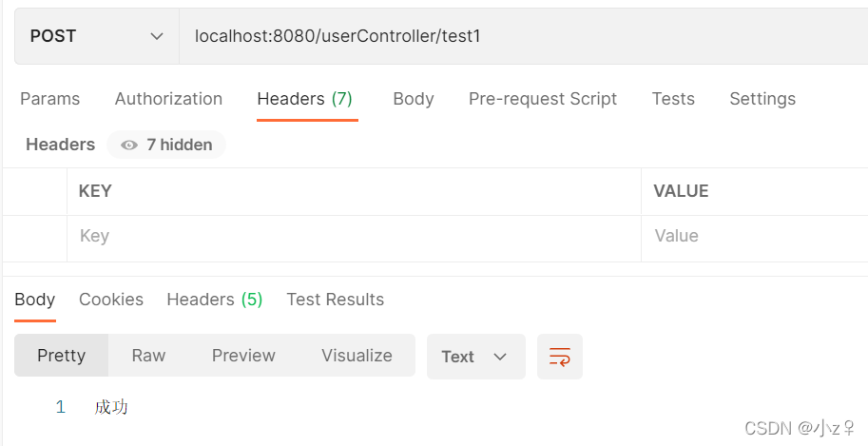
Task: Select Visualize response view
Action: 357,355
